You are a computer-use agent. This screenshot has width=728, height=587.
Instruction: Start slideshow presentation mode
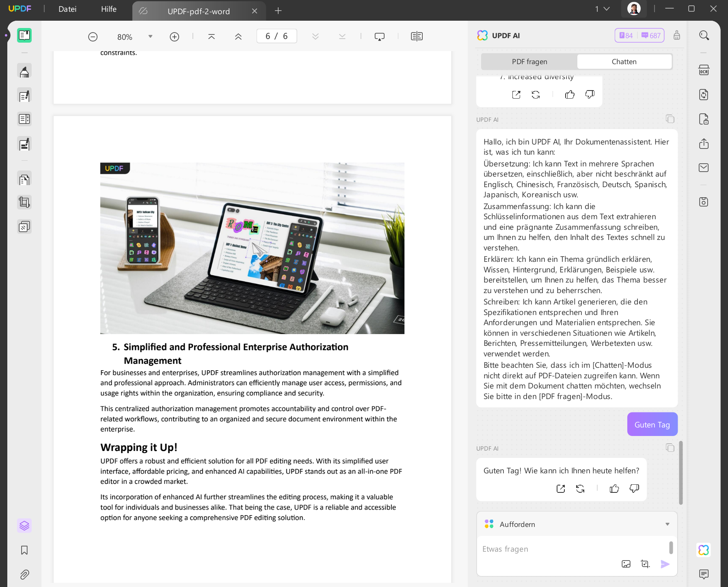pyautogui.click(x=379, y=37)
